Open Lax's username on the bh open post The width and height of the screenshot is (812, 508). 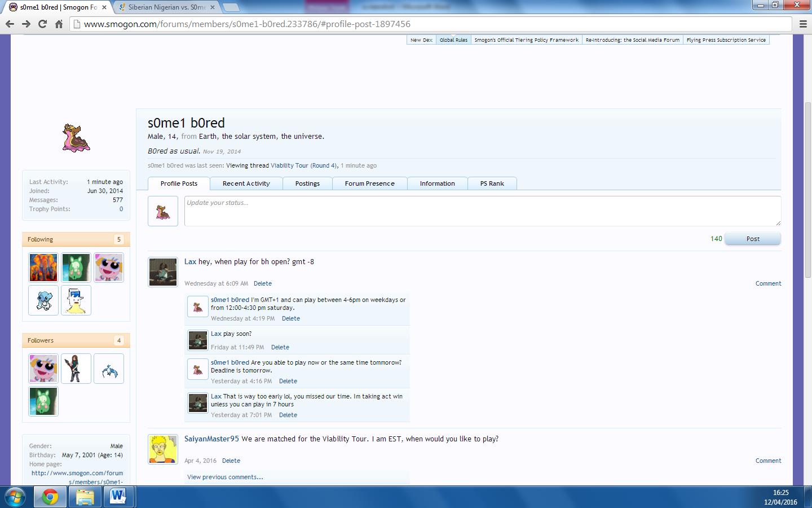190,261
